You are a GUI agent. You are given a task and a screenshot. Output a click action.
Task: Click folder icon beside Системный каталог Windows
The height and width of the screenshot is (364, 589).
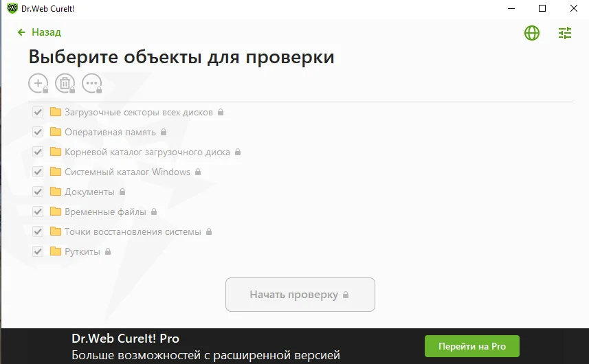click(56, 172)
